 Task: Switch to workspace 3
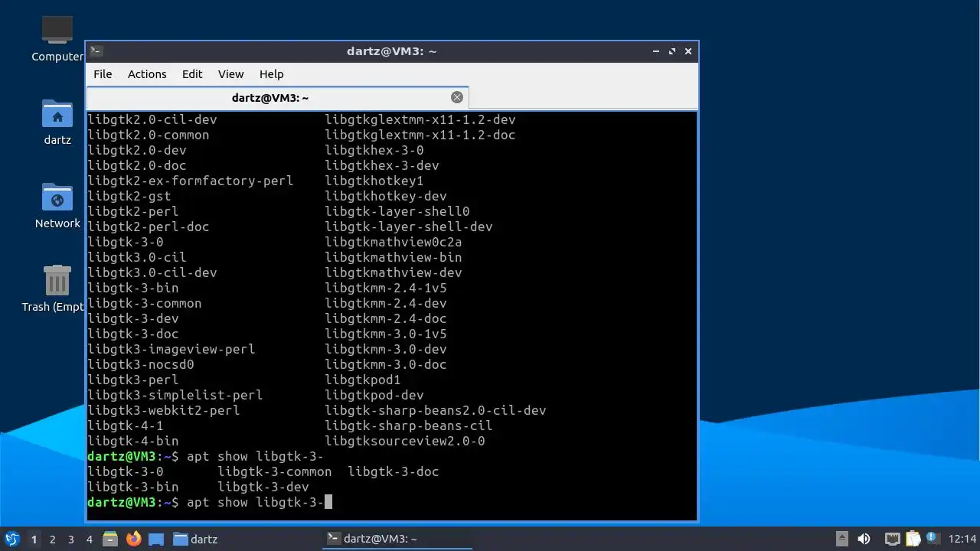[71, 539]
